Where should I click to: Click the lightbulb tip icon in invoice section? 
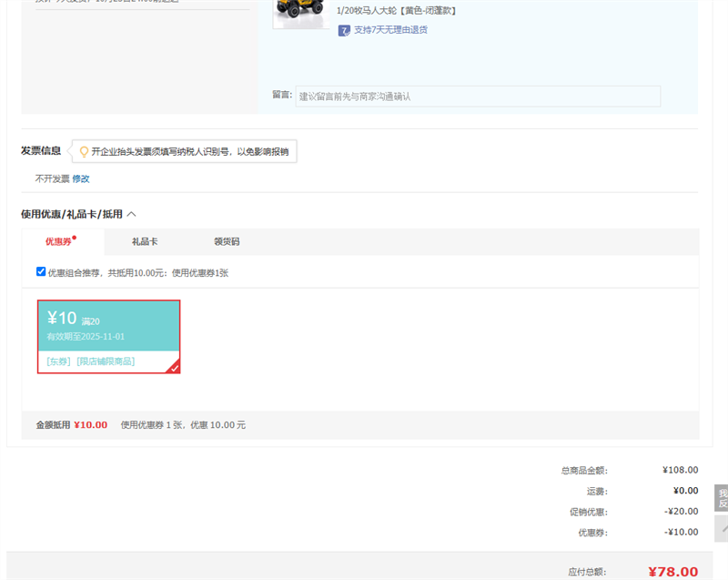[x=84, y=152]
